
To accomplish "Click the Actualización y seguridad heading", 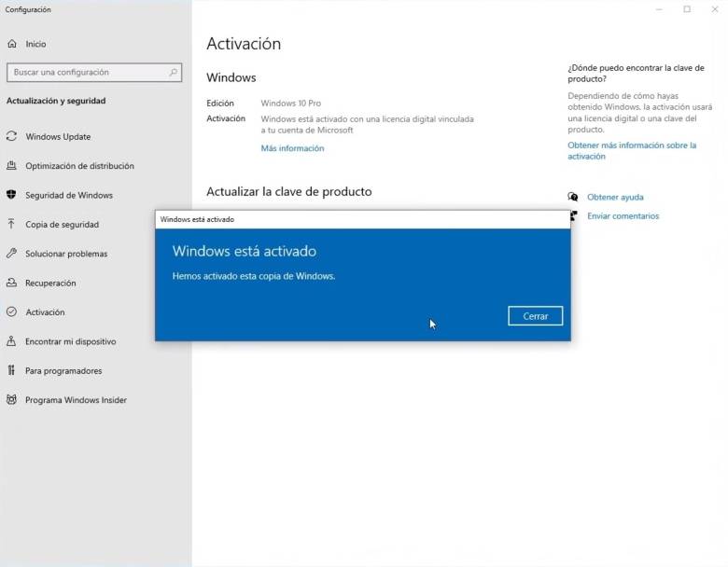I will (56, 101).
